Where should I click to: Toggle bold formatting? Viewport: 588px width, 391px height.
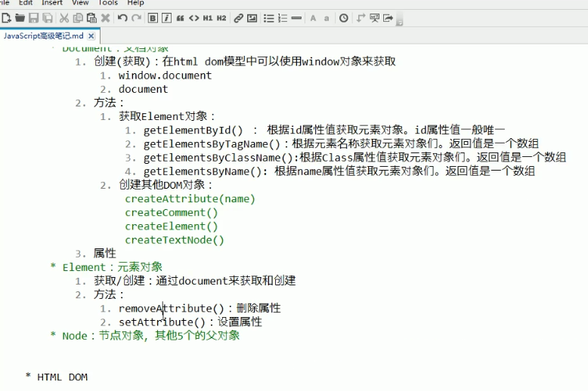point(153,17)
